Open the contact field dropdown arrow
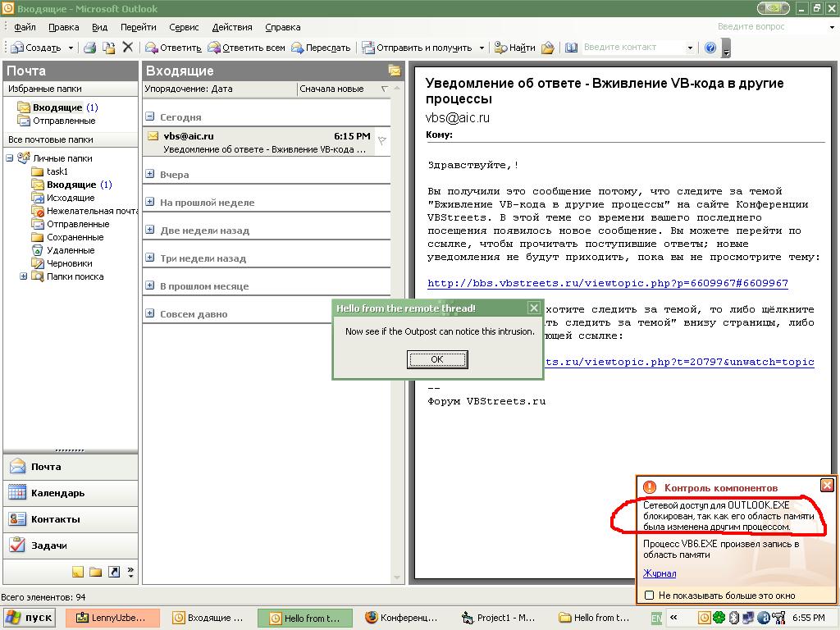Image resolution: width=840 pixels, height=630 pixels. point(690,48)
